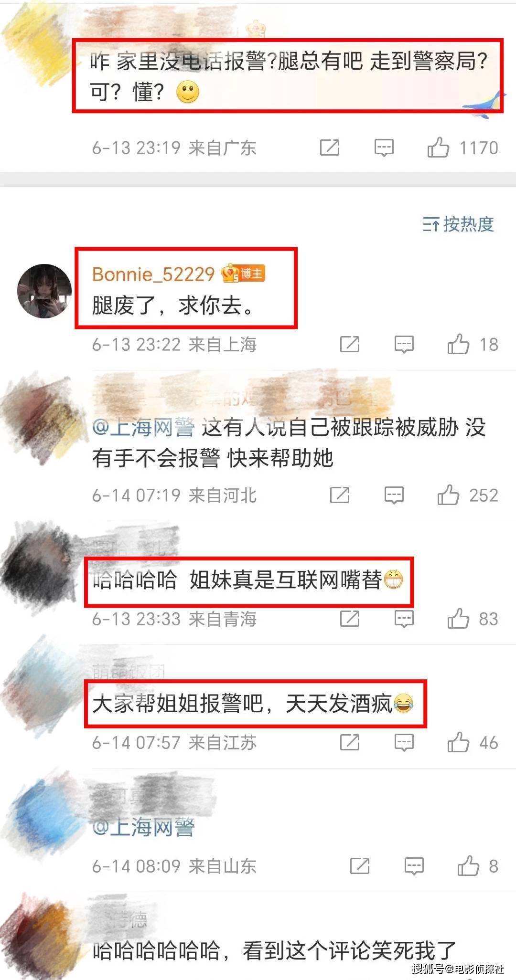Repost the 6-14 07:57 Jiangsu comment
This screenshot has width=516, height=980.
point(350,742)
